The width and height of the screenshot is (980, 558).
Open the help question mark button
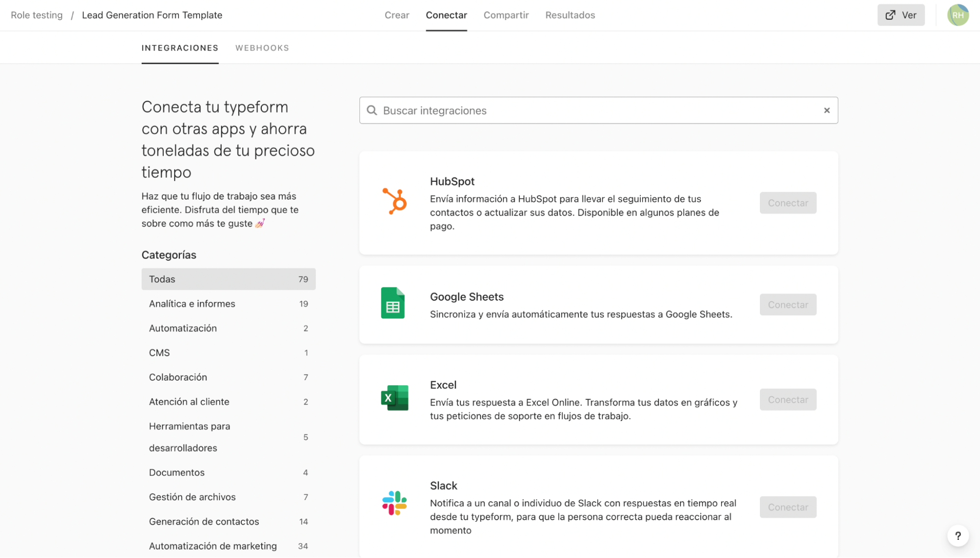click(x=958, y=536)
